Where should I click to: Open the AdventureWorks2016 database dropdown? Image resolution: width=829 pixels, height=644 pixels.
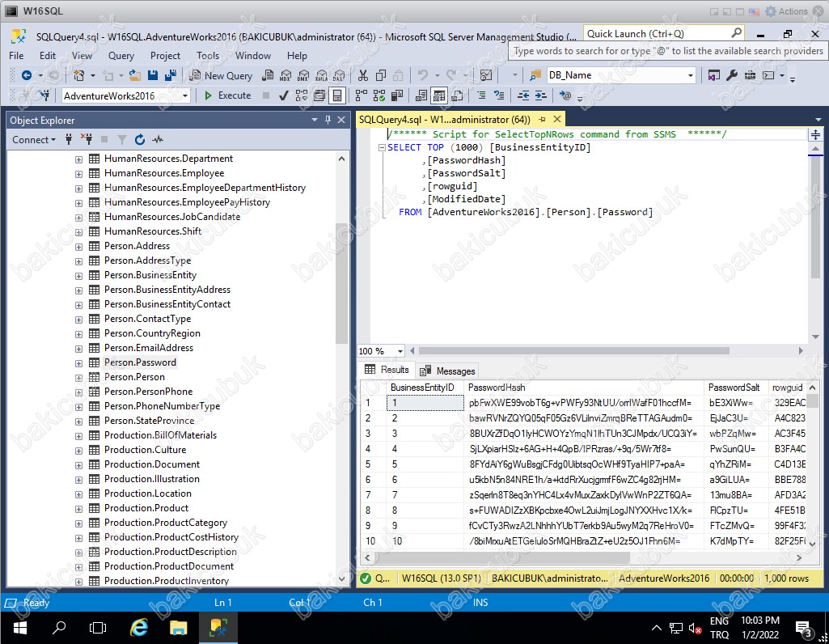185,95
